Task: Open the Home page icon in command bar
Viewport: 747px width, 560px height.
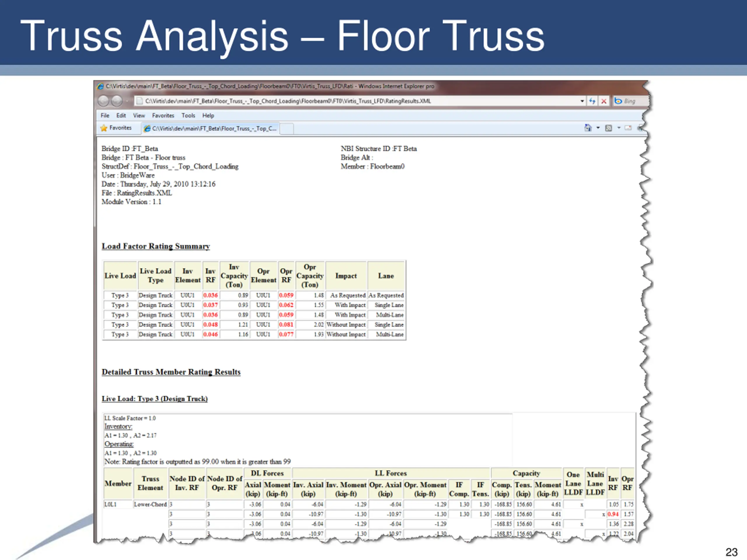Action: click(588, 127)
